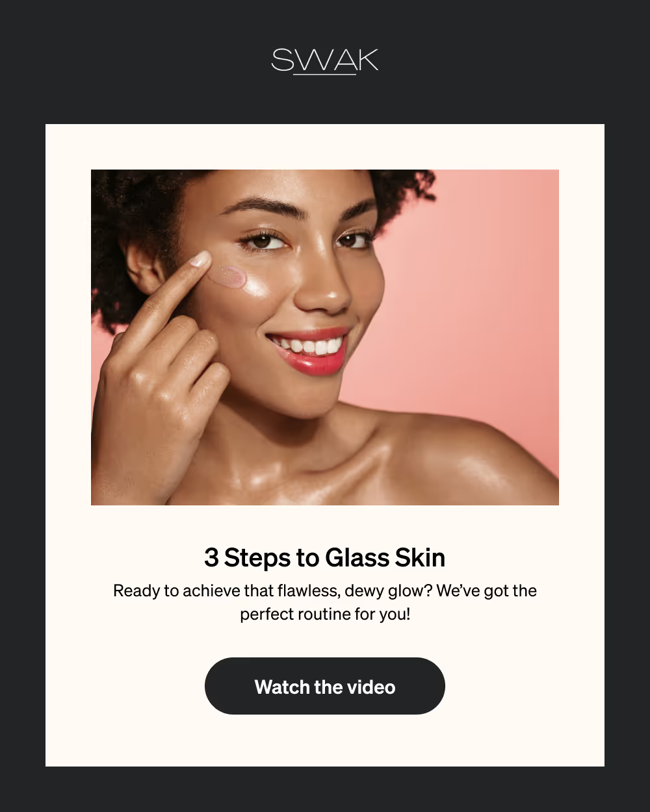The height and width of the screenshot is (812, 650).
Task: Click the SWAK logo at the top
Action: click(324, 61)
